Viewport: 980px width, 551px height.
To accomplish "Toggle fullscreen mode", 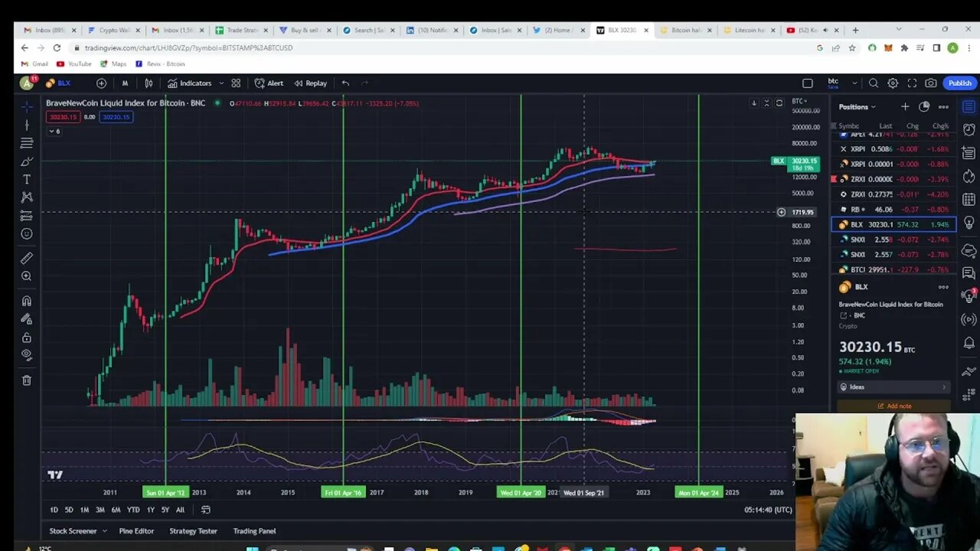I will click(912, 83).
